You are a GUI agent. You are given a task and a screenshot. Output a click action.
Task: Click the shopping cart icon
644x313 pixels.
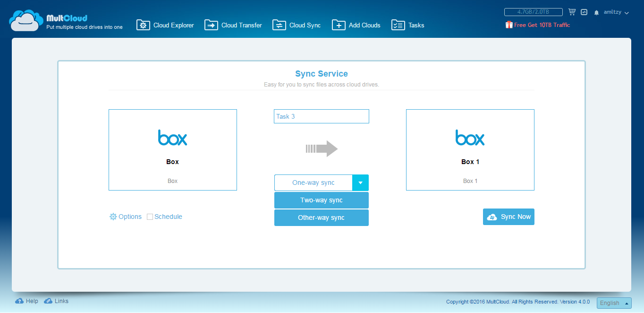(x=572, y=12)
